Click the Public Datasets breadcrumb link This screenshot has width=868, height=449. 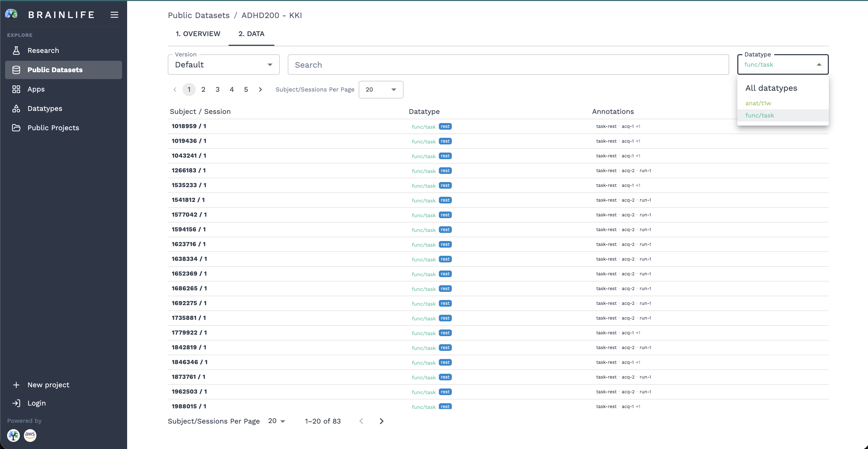click(x=199, y=16)
